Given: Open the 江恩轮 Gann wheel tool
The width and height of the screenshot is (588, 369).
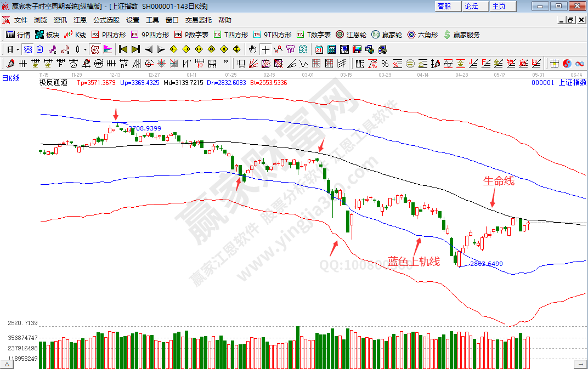Looking at the screenshot, I should (x=352, y=35).
